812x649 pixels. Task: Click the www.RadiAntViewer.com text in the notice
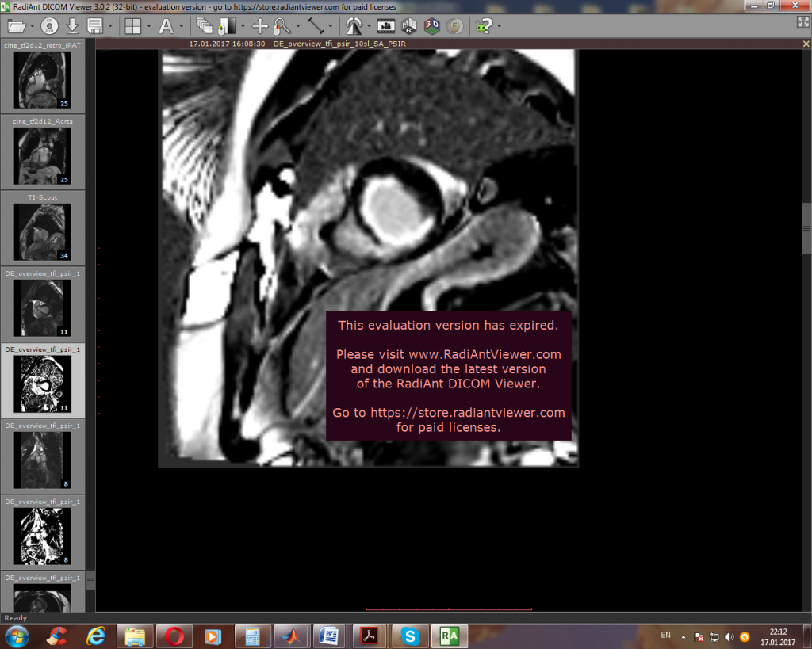[485, 354]
